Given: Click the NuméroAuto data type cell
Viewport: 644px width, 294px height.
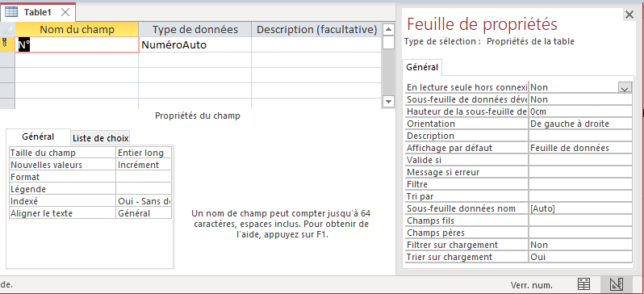Looking at the screenshot, I should (x=195, y=44).
